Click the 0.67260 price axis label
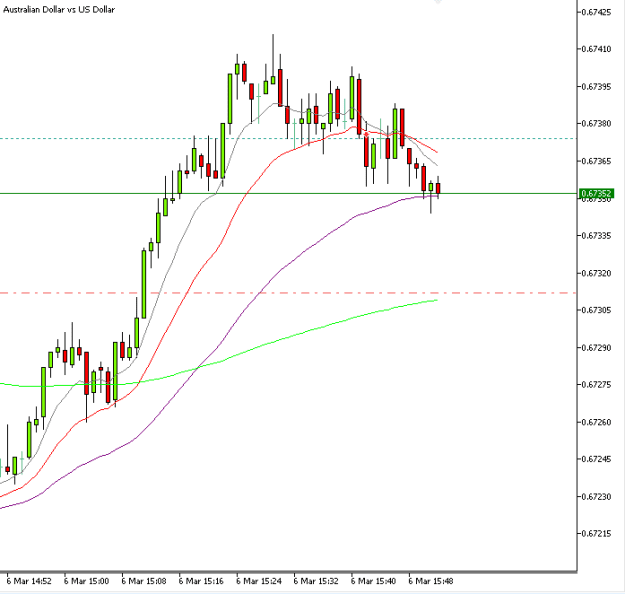 [x=596, y=422]
